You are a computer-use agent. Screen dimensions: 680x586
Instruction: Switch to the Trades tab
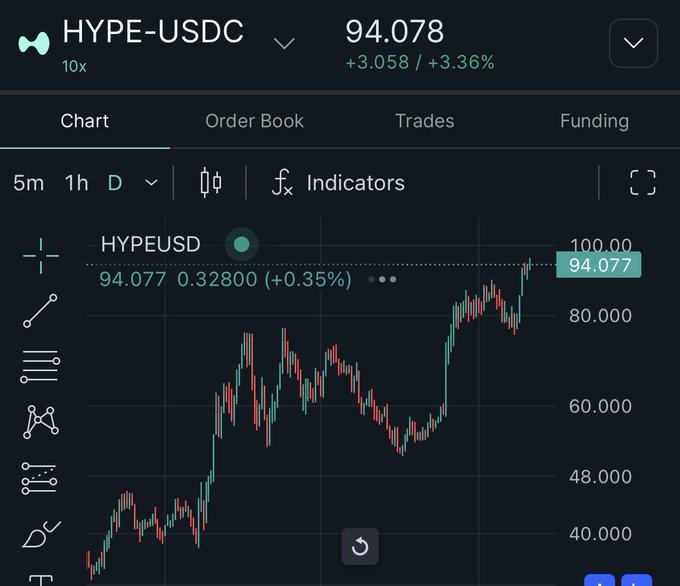coord(425,121)
